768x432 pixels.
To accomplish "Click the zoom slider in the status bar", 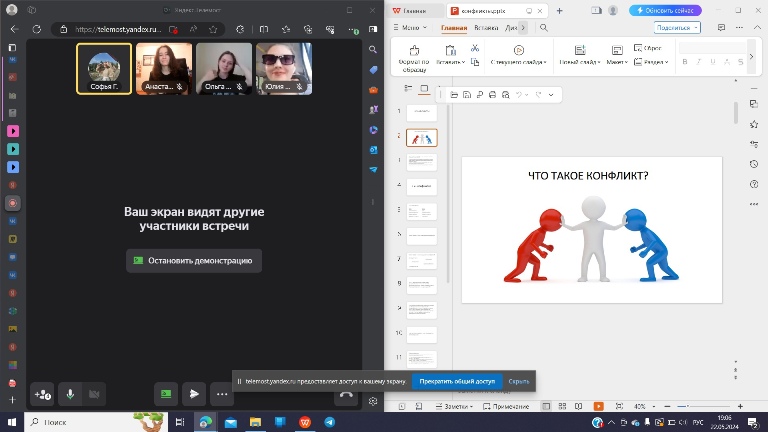I will click(x=690, y=407).
